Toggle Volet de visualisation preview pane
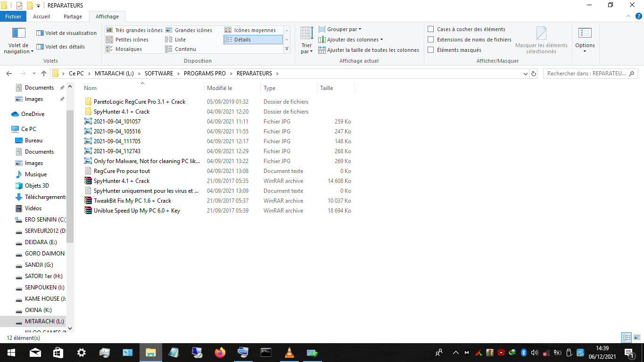644x362 pixels. pyautogui.click(x=66, y=33)
